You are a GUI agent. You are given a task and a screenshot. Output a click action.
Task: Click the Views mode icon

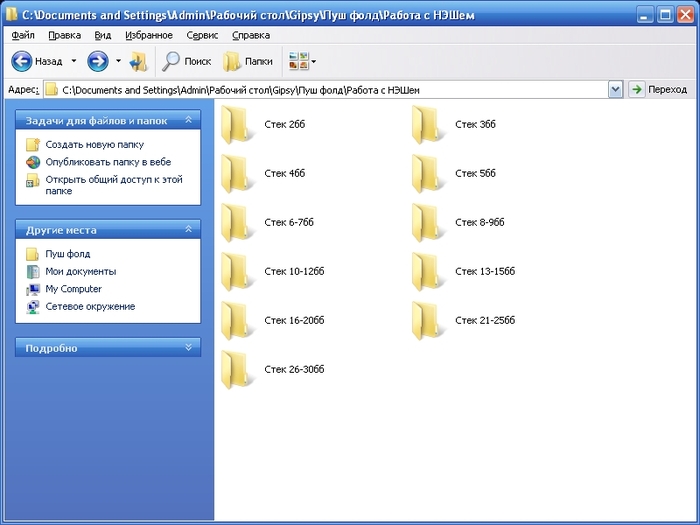click(x=299, y=61)
